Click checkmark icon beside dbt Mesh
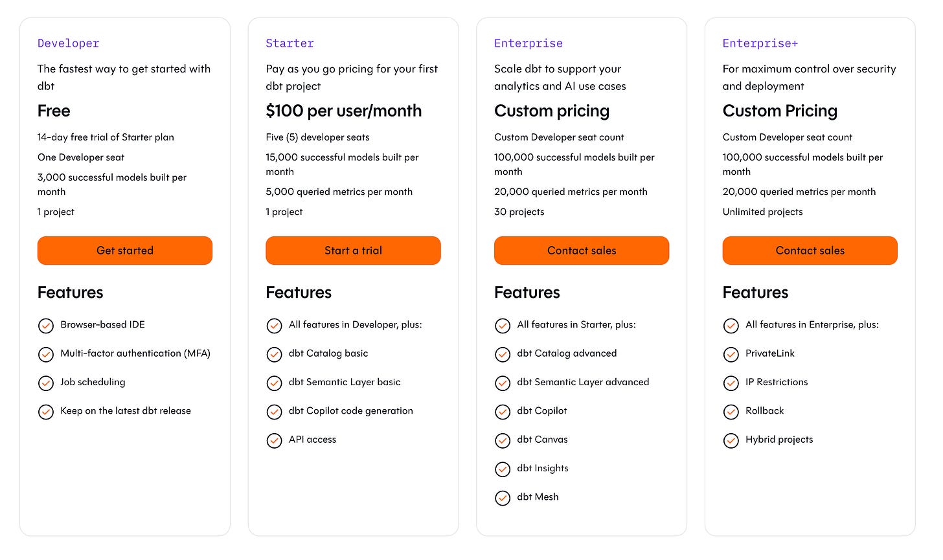 pos(503,498)
